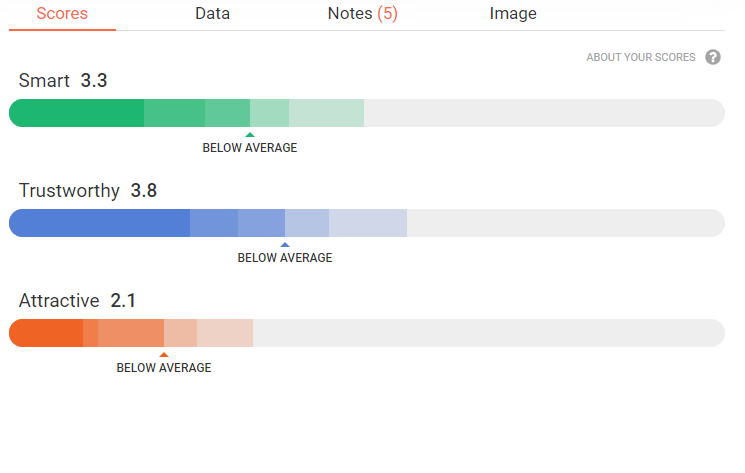745x473 pixels.
Task: Click the About Your Scores link
Action: [x=641, y=57]
